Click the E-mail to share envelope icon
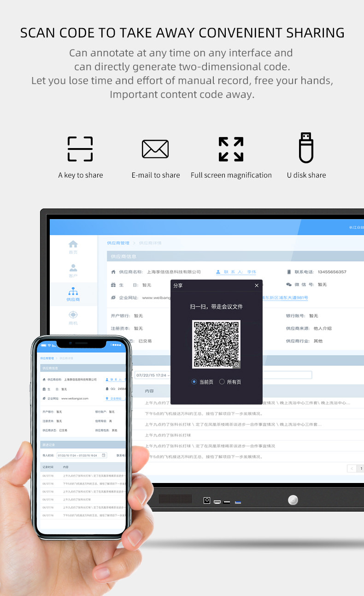 155,149
